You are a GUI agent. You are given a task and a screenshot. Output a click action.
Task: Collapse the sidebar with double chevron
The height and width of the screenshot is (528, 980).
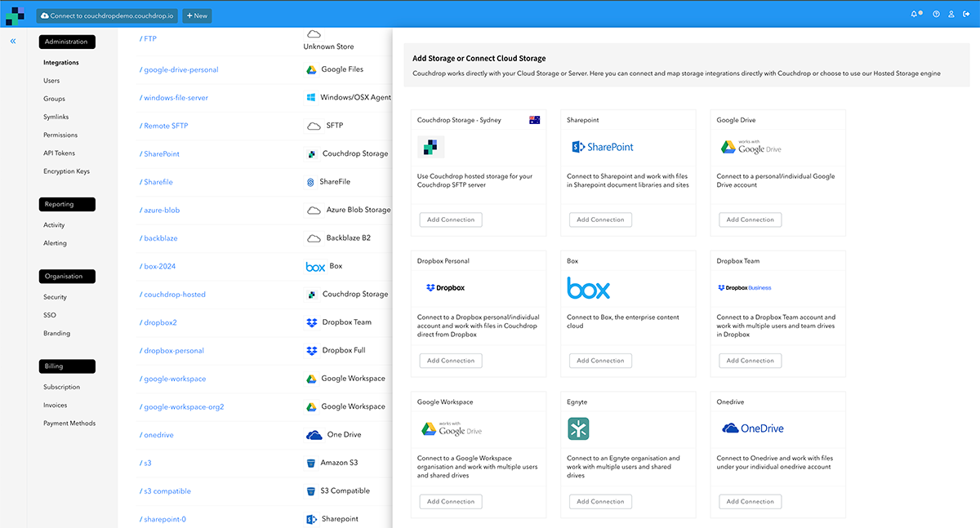[x=13, y=41]
